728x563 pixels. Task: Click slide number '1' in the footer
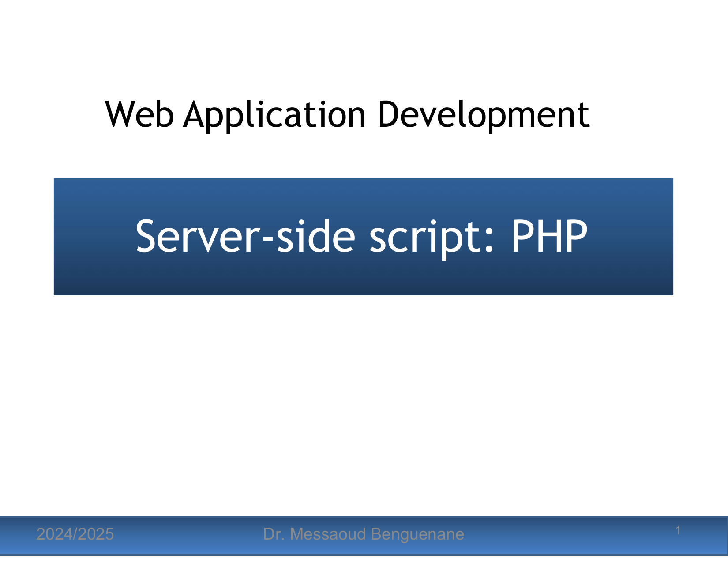(x=678, y=530)
